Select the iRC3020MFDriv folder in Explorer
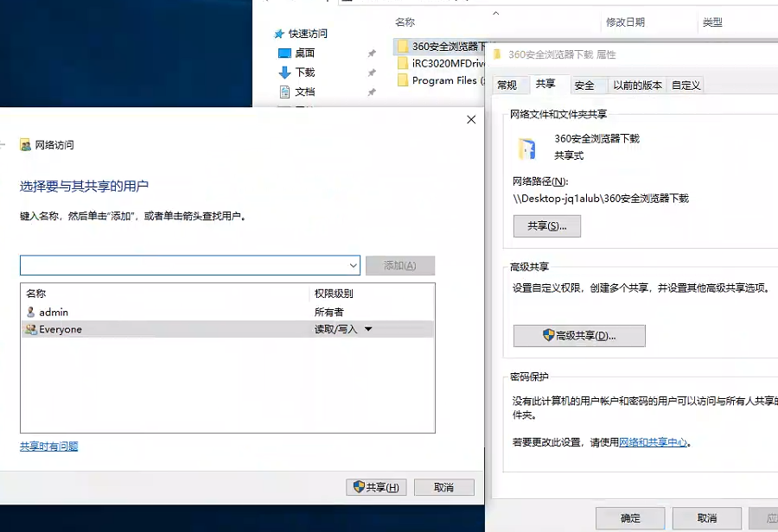The height and width of the screenshot is (532, 778). tap(448, 63)
